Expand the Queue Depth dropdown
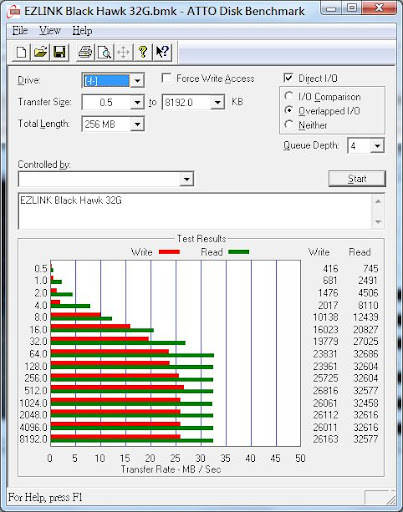 click(x=377, y=146)
